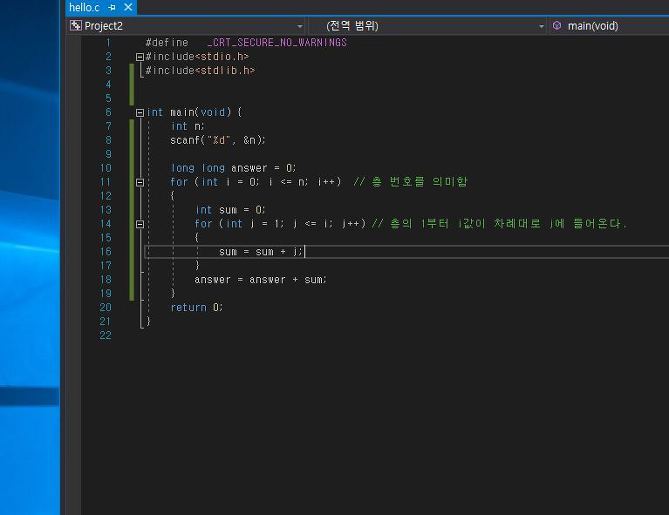Click #include<stdio.h> on line 2

[x=197, y=56]
